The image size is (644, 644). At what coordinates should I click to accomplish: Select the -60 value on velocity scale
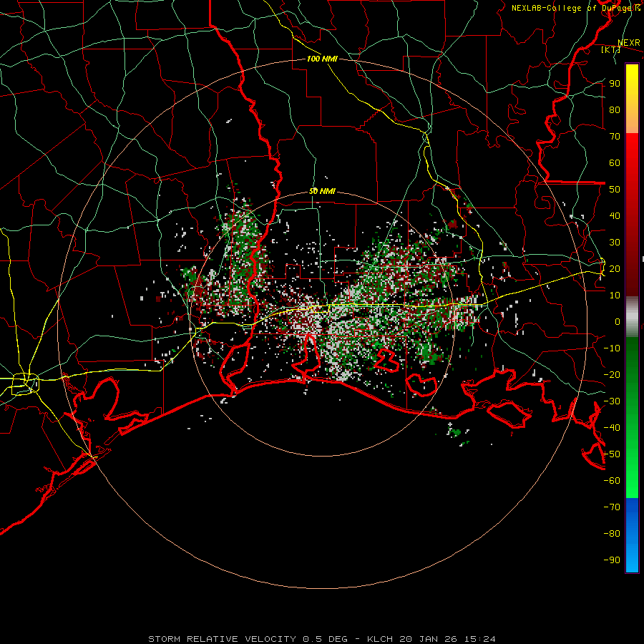click(x=612, y=481)
